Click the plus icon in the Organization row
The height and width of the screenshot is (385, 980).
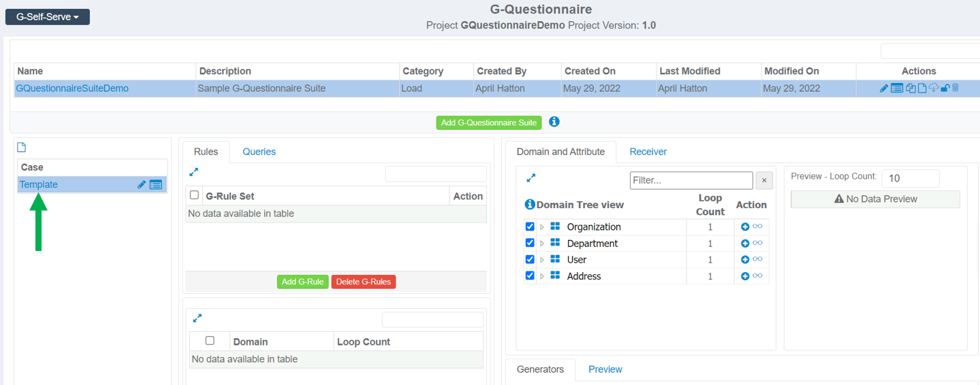(745, 227)
